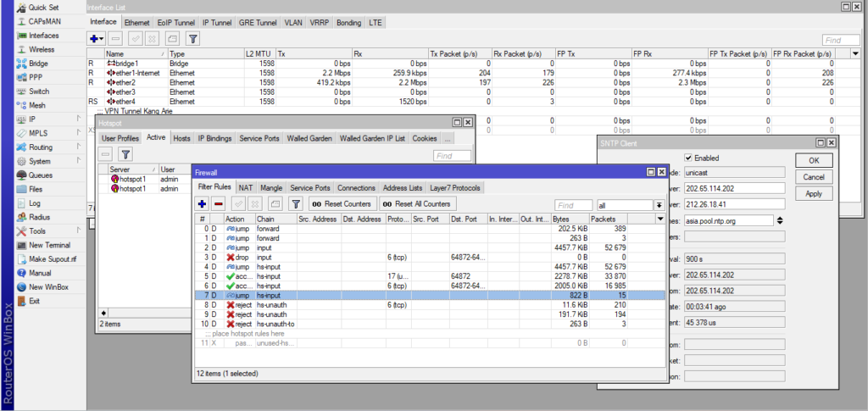Screen dimensions: 868x411
Task: Open Bridge menu
Action: point(38,64)
